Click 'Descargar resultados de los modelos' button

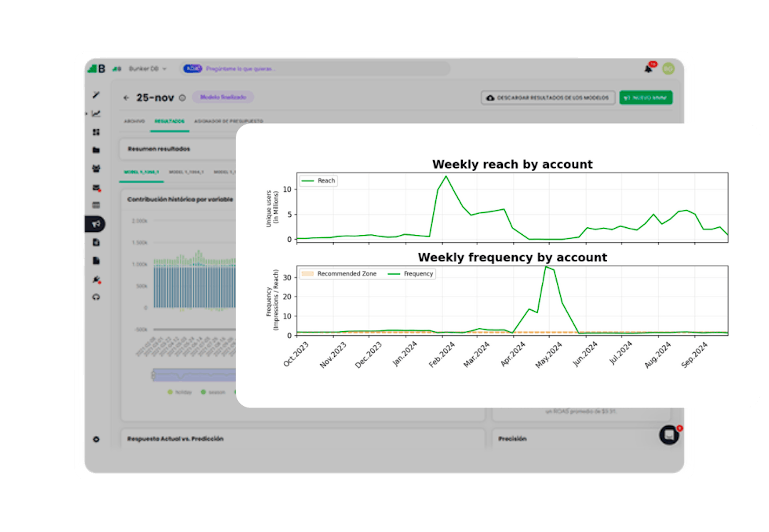pos(548,98)
